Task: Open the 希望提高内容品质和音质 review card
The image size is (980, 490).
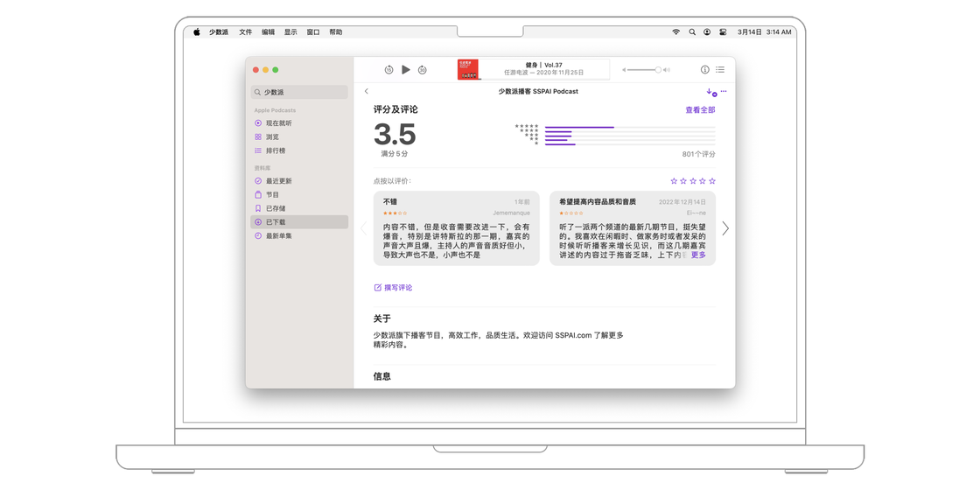Action: [x=633, y=228]
